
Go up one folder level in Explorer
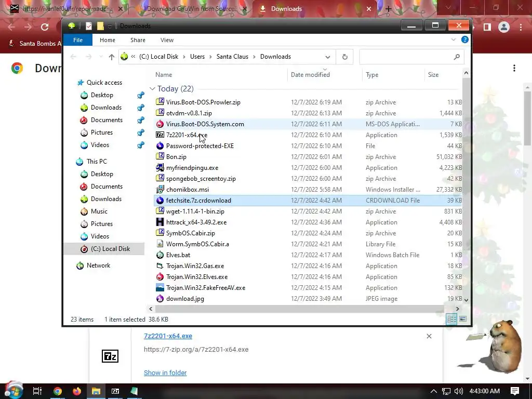pyautogui.click(x=111, y=57)
